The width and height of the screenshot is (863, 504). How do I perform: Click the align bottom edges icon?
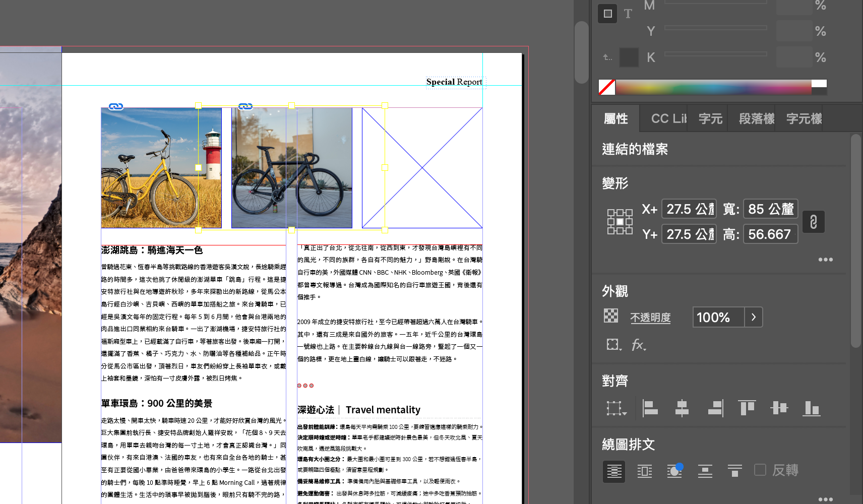point(811,408)
